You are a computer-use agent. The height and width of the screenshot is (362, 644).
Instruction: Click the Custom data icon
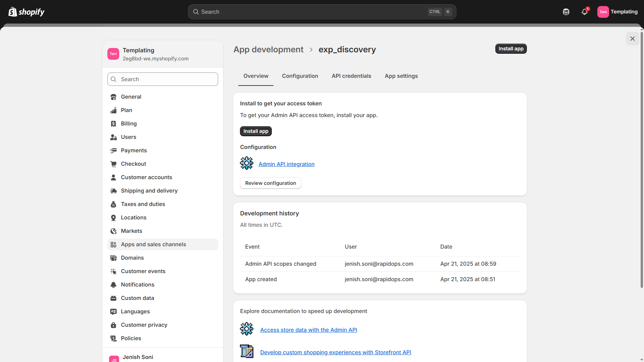(113, 298)
